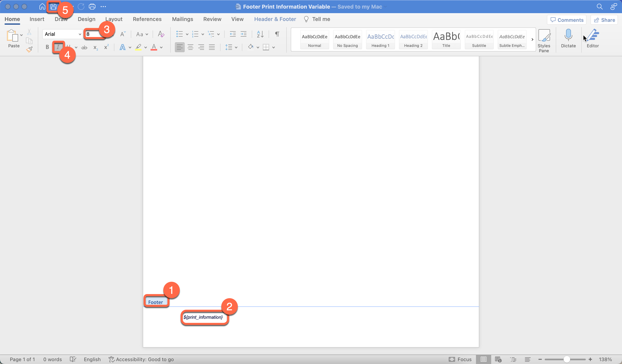
Task: Click the Save icon in title bar
Action: [53, 6]
